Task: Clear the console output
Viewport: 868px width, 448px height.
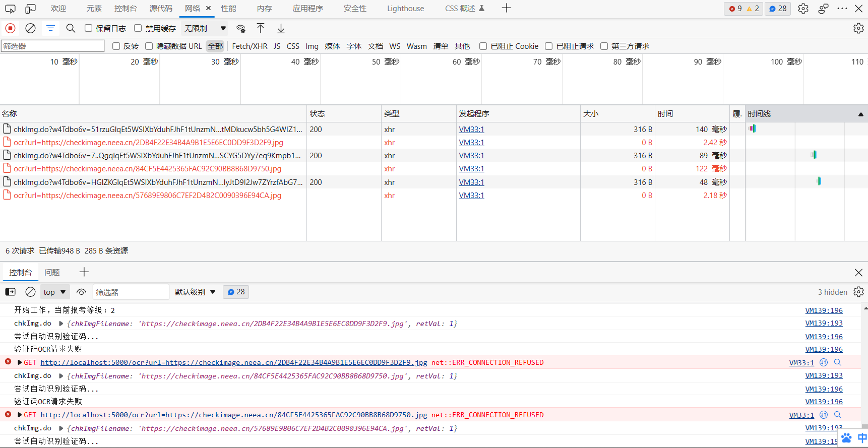Action: tap(30, 292)
